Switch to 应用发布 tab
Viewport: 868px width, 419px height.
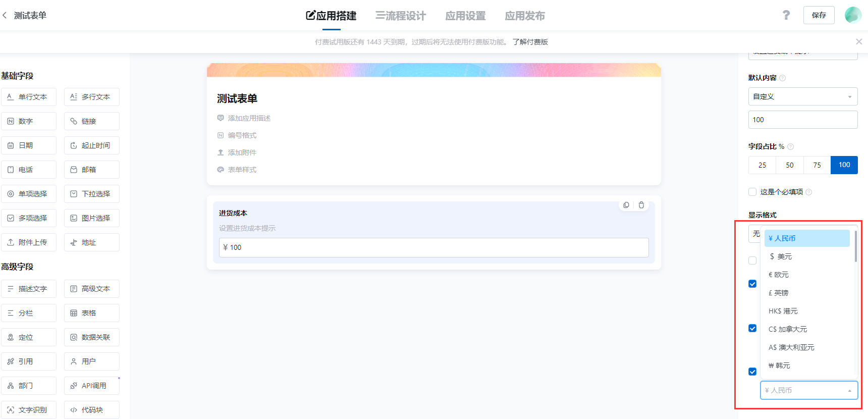click(525, 16)
